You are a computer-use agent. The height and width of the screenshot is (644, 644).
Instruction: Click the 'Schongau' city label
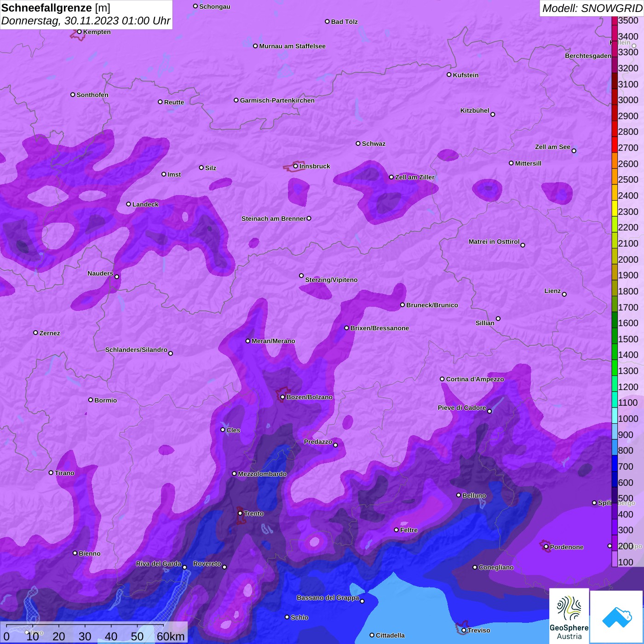[215, 7]
